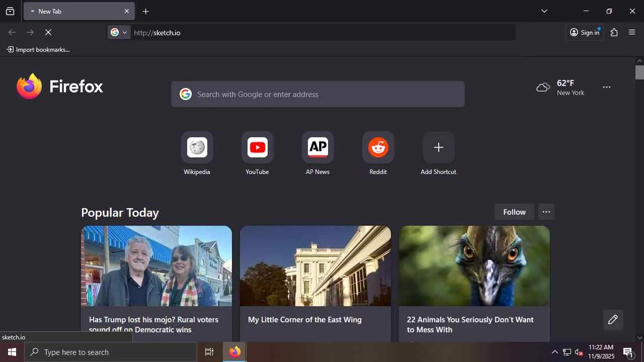Open the Firefox View tab list icon

coord(10,11)
